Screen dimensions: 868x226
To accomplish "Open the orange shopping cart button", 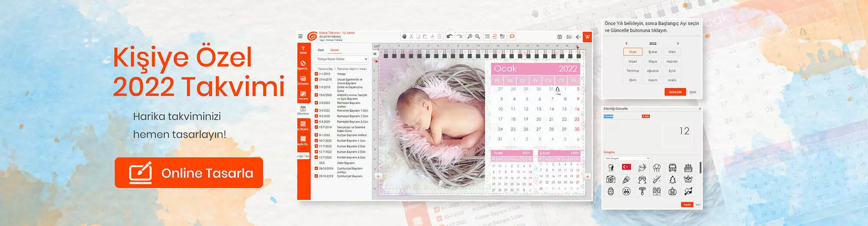I will point(587,37).
